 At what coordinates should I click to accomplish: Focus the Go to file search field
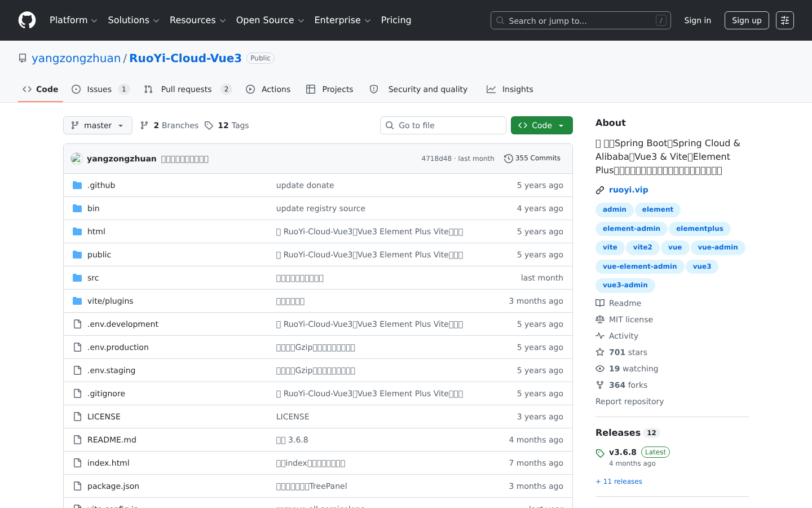pos(443,125)
